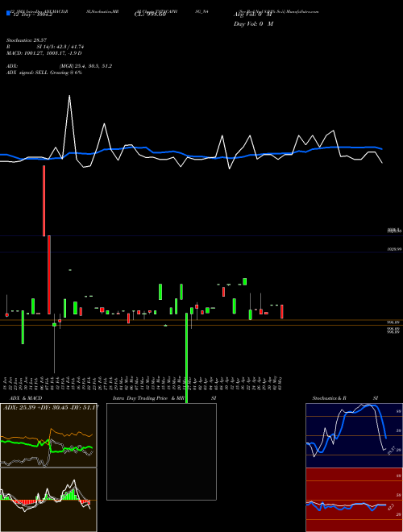The height and width of the screenshot is (532, 403).
Task: Click 'ADX signal: SELL Growing @ 6%' text
Action: pyautogui.click(x=44, y=73)
